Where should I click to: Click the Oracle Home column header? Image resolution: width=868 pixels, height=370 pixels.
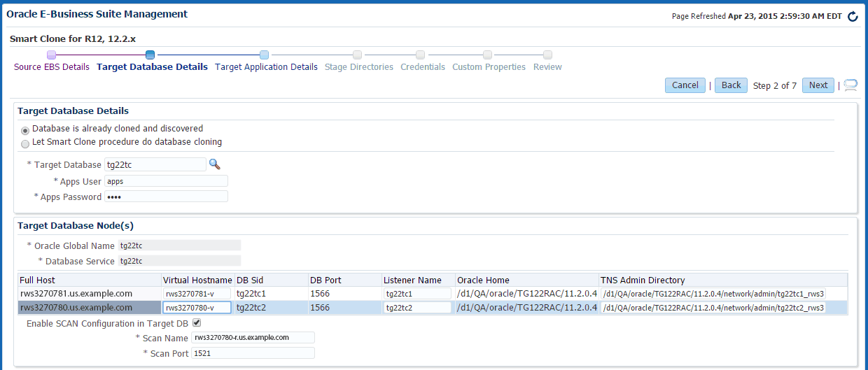526,280
